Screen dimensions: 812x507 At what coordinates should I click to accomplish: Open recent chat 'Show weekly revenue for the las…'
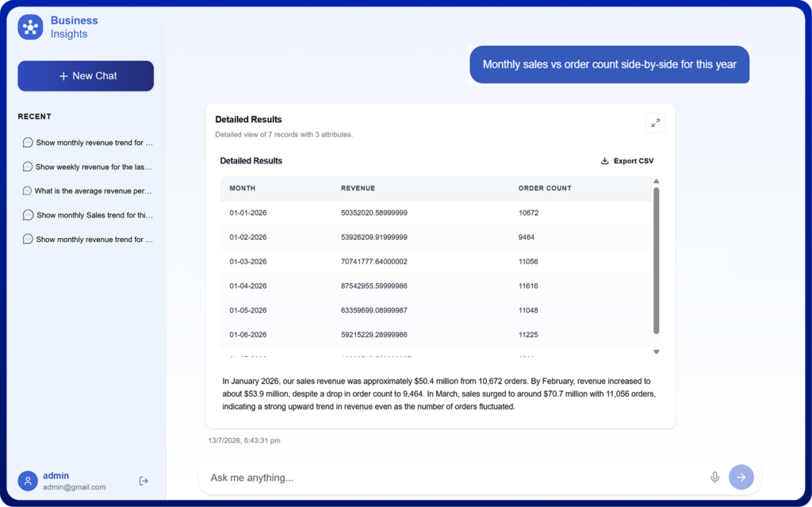(x=87, y=167)
